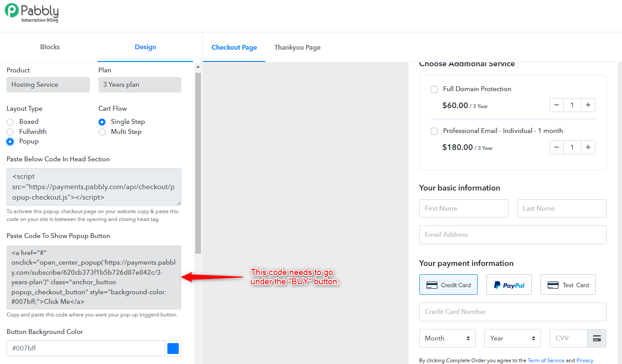Click the Pabbly logo icon
622x364 pixels.
pos(12,10)
